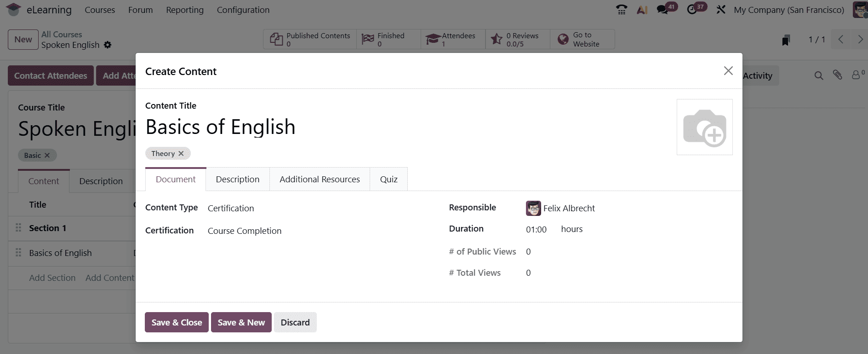
Task: Click the eLearning app name
Action: click(x=49, y=10)
